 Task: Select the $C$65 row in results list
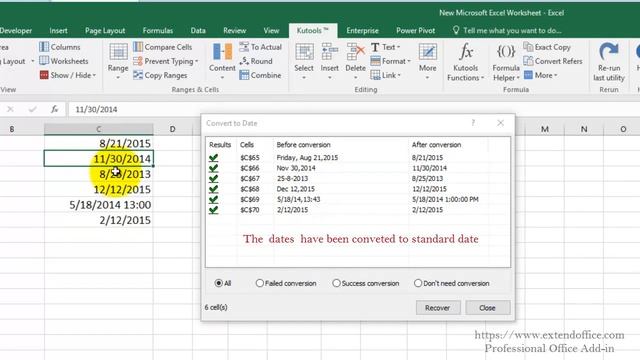pos(358,158)
